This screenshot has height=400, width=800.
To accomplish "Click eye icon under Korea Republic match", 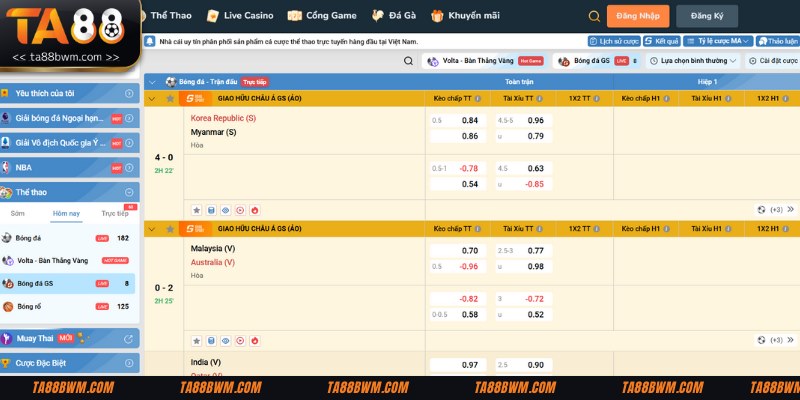I will 226,210.
